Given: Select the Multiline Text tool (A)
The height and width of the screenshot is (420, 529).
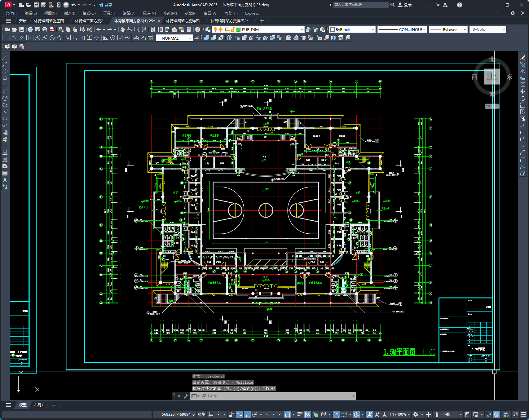Looking at the screenshot, I should pyautogui.click(x=5, y=180).
